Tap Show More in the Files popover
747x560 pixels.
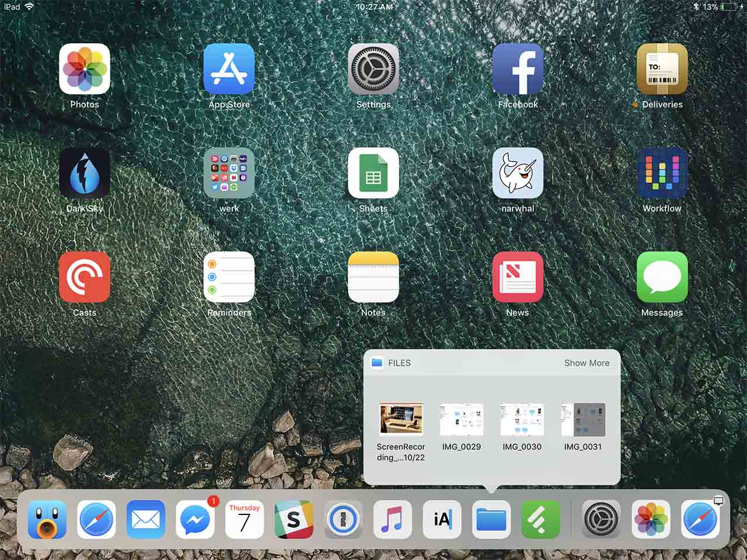[x=587, y=363]
